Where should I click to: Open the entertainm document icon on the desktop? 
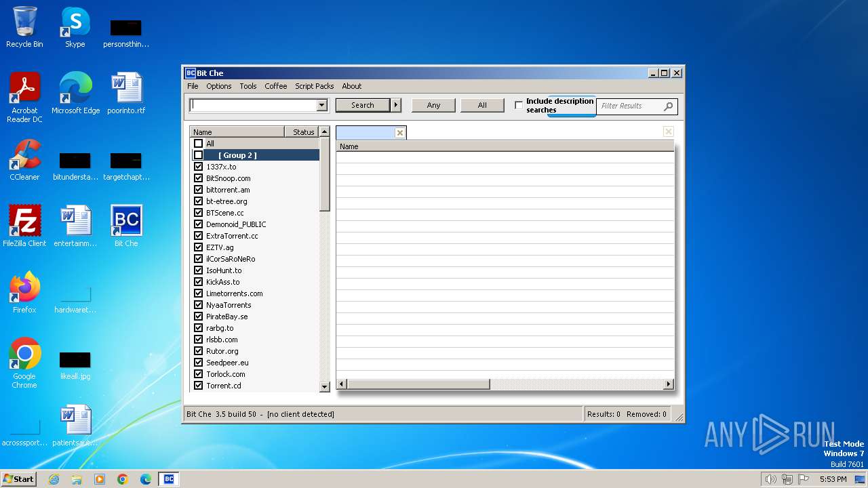coord(75,226)
